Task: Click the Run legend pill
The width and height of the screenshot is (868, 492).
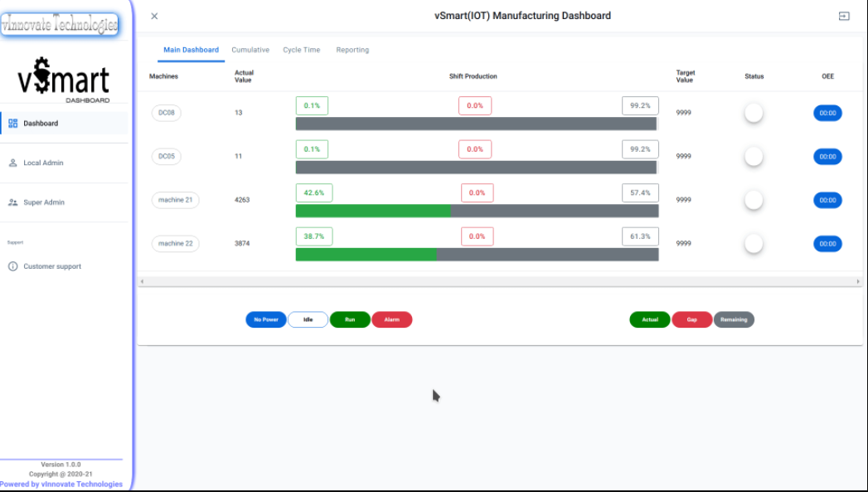Action: tap(350, 319)
